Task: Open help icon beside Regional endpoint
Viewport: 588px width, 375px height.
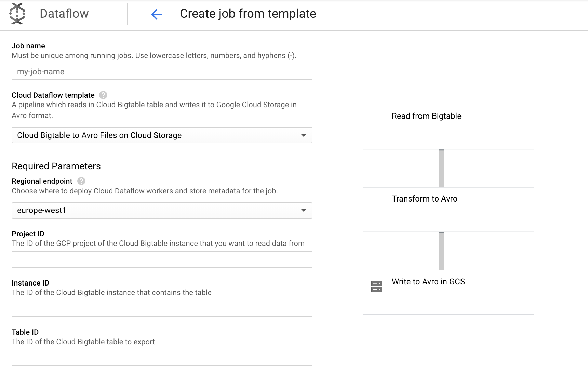Action: 81,181
